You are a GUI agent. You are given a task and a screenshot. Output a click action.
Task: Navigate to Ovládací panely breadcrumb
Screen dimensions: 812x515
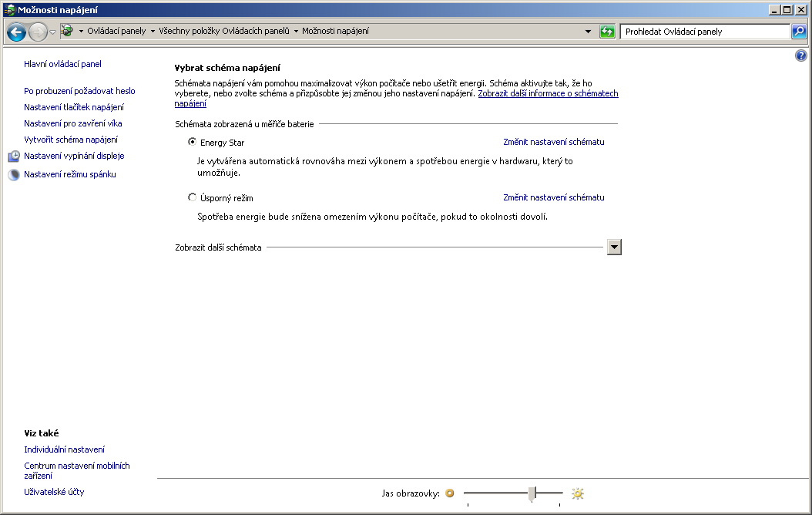tap(116, 31)
